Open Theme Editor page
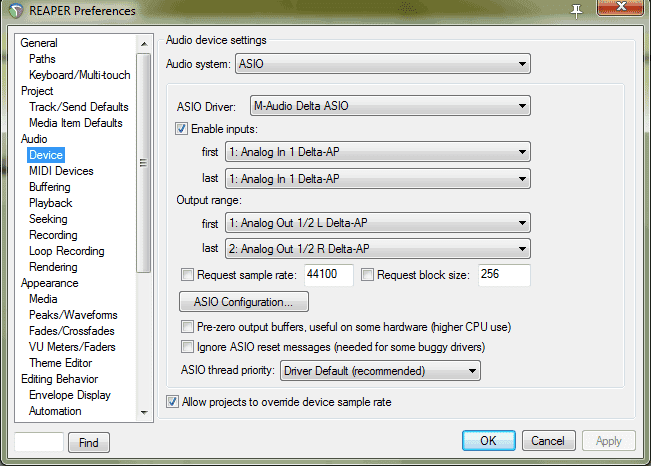651x466 pixels. click(x=61, y=363)
